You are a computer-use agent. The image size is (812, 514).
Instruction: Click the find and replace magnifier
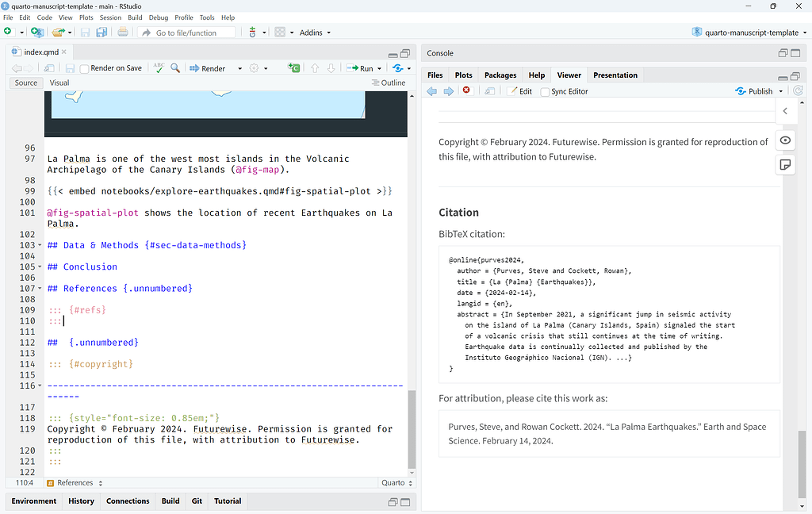point(175,68)
